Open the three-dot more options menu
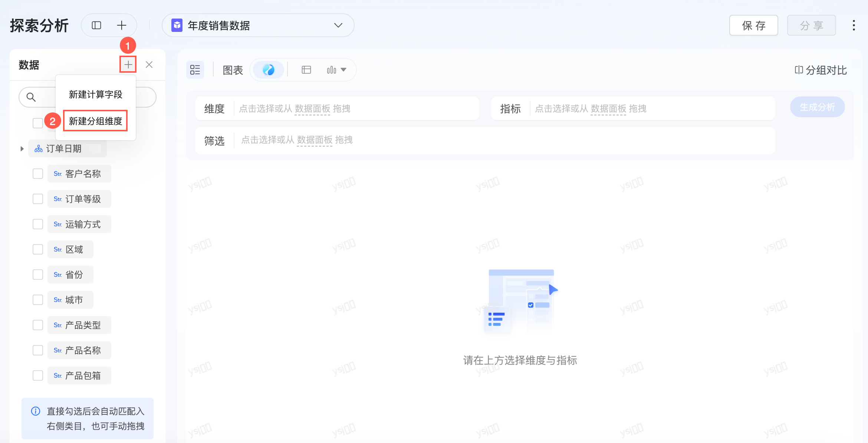This screenshot has height=443, width=868. click(x=854, y=25)
